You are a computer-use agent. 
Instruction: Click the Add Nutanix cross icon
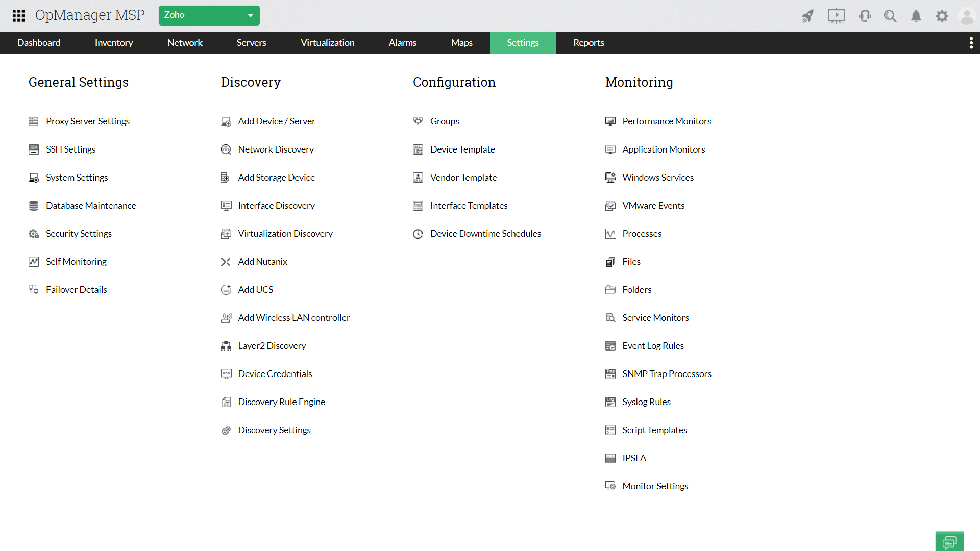pyautogui.click(x=226, y=262)
